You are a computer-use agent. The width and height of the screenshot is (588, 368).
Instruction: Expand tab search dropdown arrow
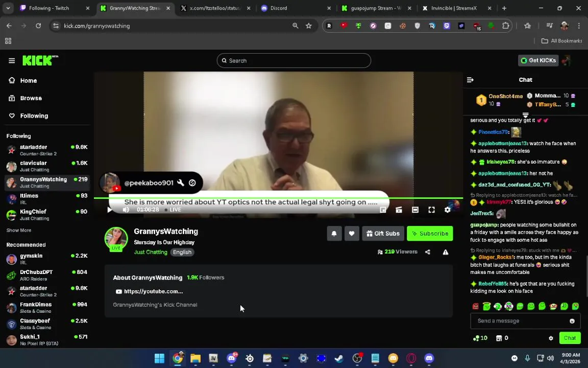(x=8, y=8)
